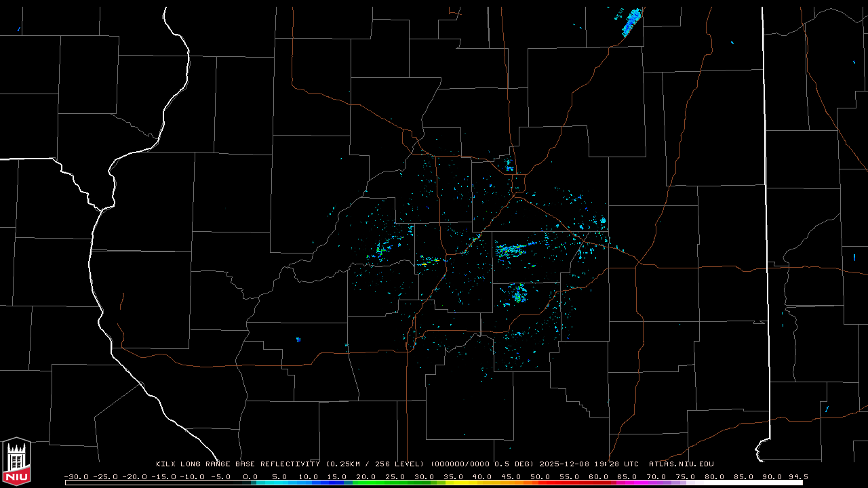Click the NIU castle logo
868x488 pixels.
16,462
